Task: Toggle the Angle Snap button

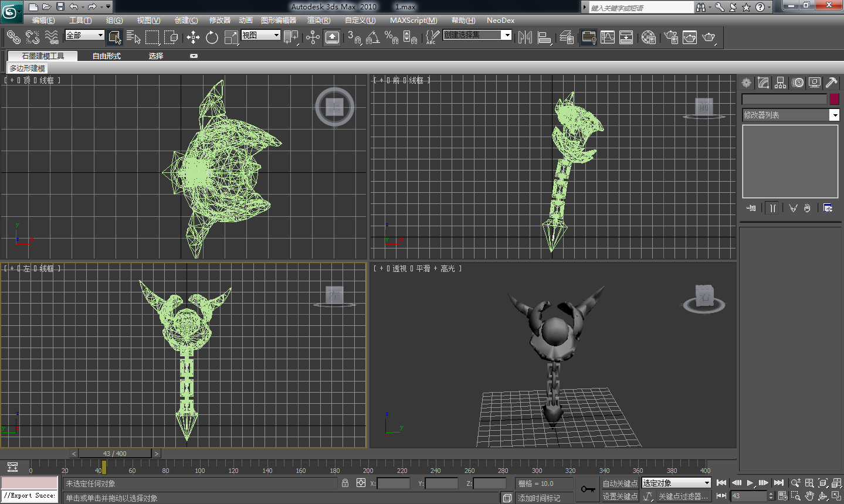Action: click(372, 37)
